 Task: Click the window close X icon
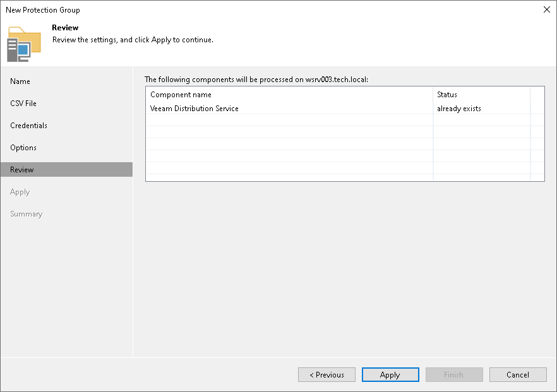point(546,9)
